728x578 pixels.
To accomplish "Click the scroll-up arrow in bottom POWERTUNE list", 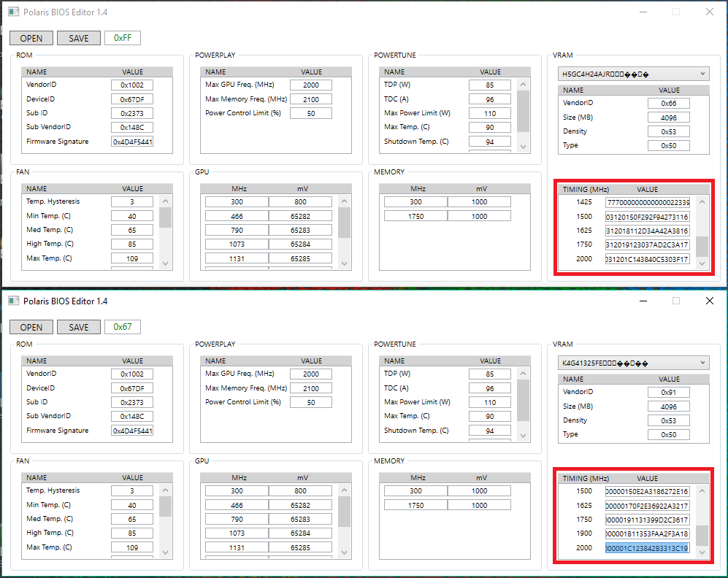I will click(524, 374).
